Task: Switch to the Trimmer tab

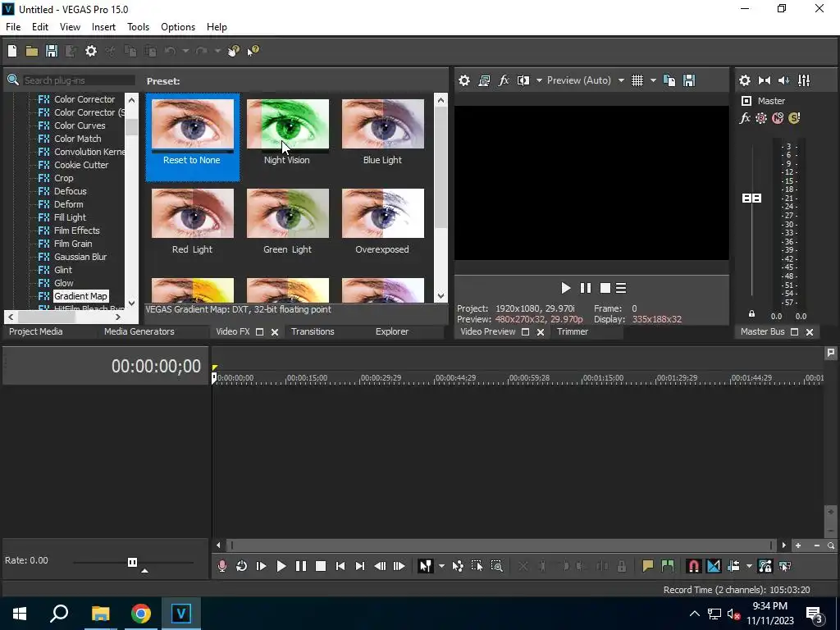Action: (572, 331)
